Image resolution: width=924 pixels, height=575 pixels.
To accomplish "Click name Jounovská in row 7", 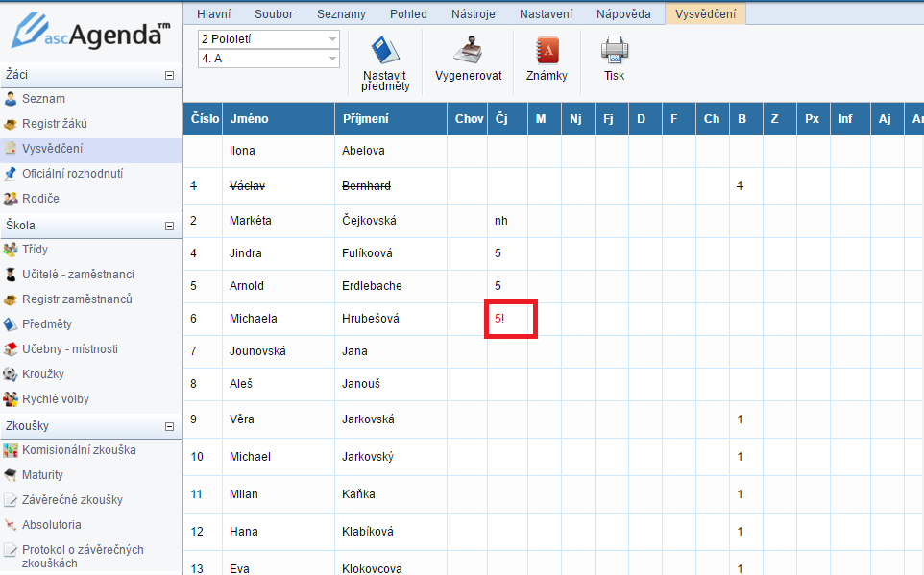I will coord(257,351).
